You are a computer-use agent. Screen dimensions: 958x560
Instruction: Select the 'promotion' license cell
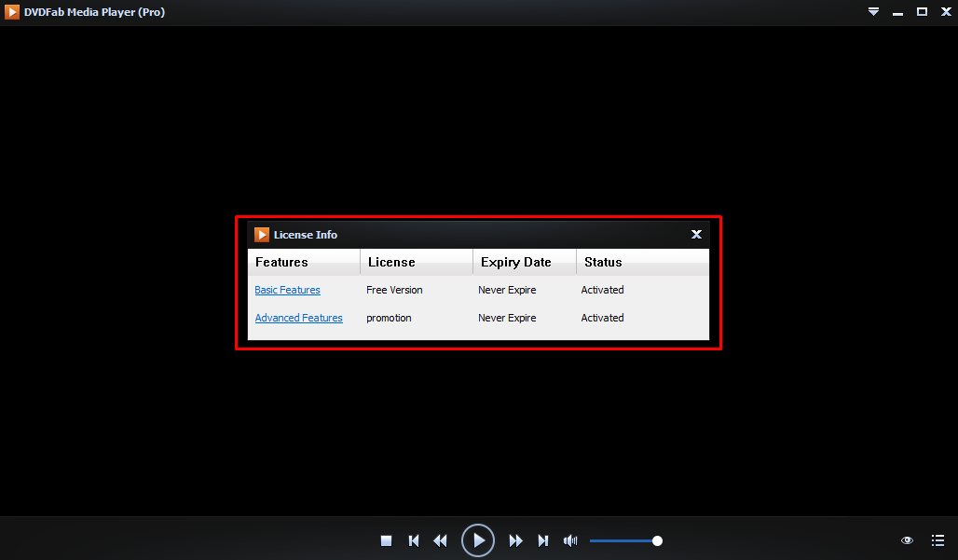(x=389, y=318)
